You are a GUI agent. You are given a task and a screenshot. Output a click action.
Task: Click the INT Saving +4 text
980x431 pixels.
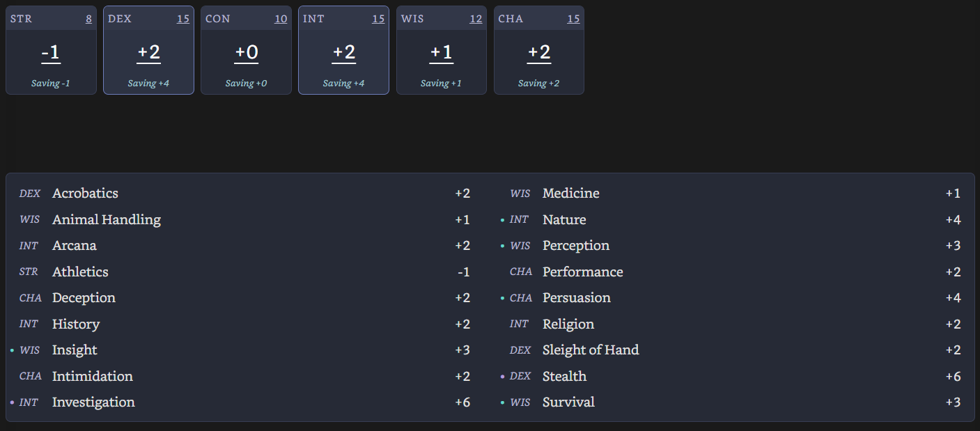[x=343, y=84]
